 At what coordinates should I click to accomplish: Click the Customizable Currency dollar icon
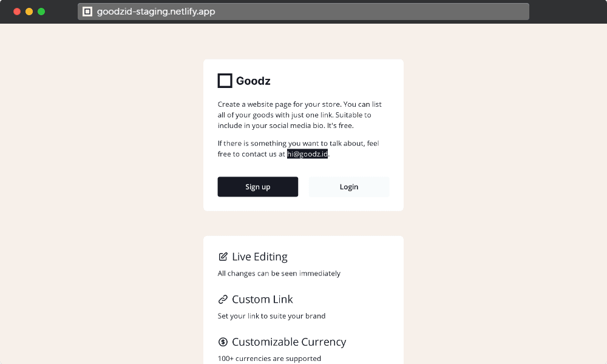223,342
